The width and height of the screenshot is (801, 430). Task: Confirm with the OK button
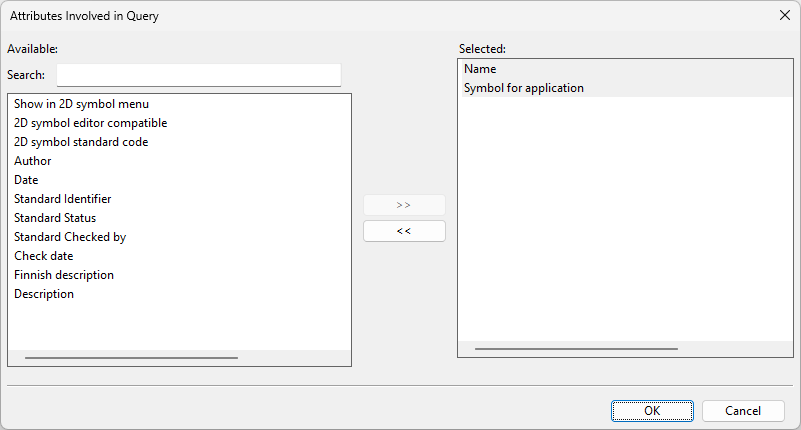click(x=652, y=411)
